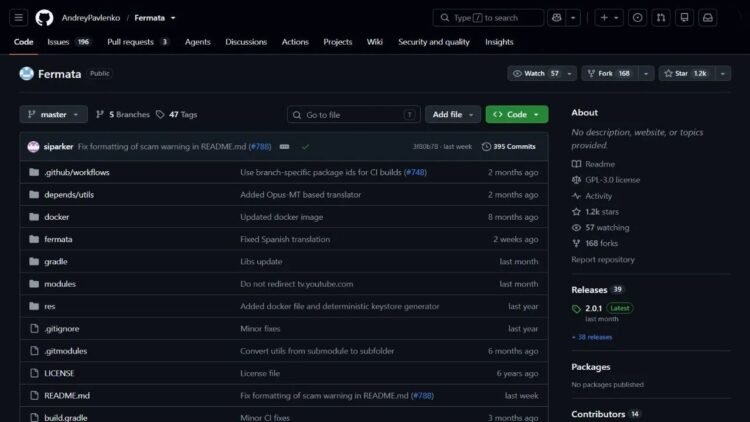750x422 pixels.
Task: Open the gradle folder
Action: coord(55,262)
